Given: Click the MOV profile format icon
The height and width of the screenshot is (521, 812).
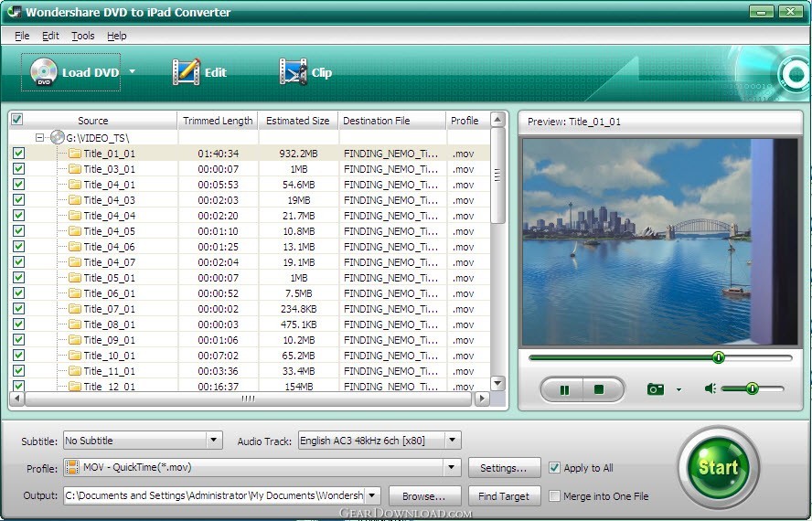Looking at the screenshot, I should 72,467.
